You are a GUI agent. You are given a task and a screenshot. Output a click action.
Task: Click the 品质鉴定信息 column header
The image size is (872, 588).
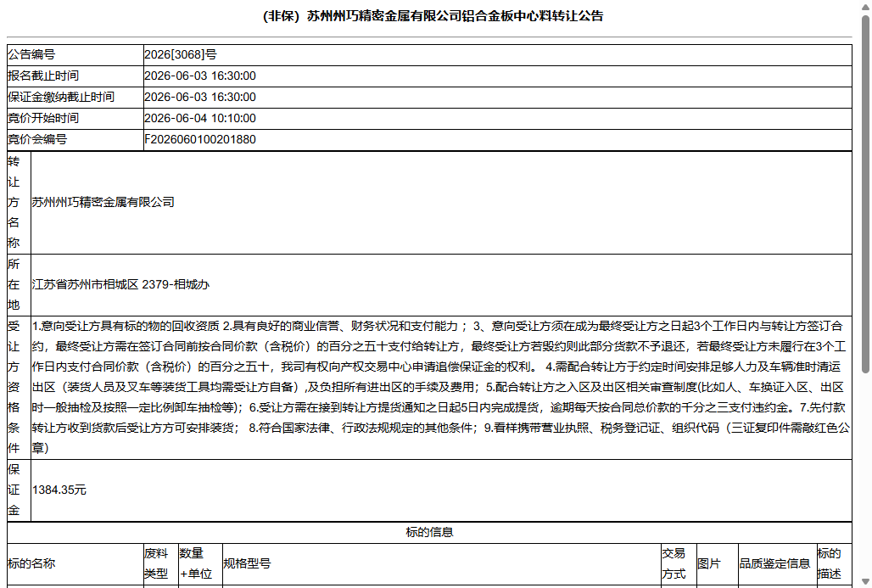click(778, 564)
